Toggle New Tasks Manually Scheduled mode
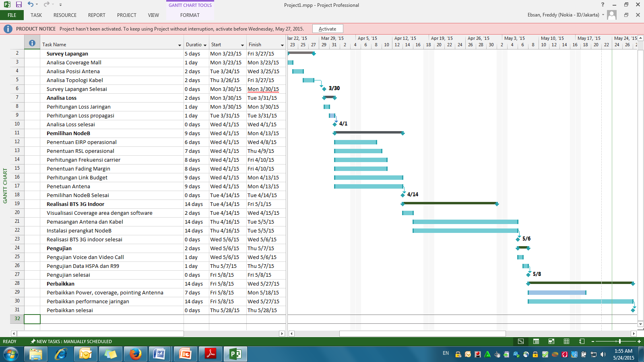 (x=71, y=341)
